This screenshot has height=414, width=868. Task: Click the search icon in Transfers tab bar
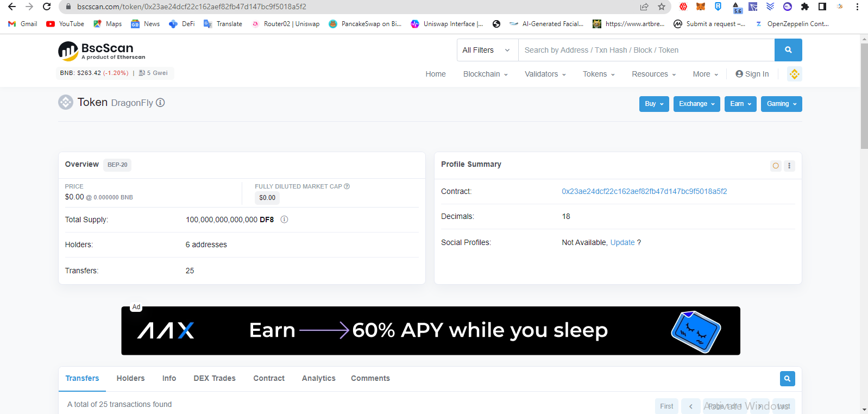787,379
